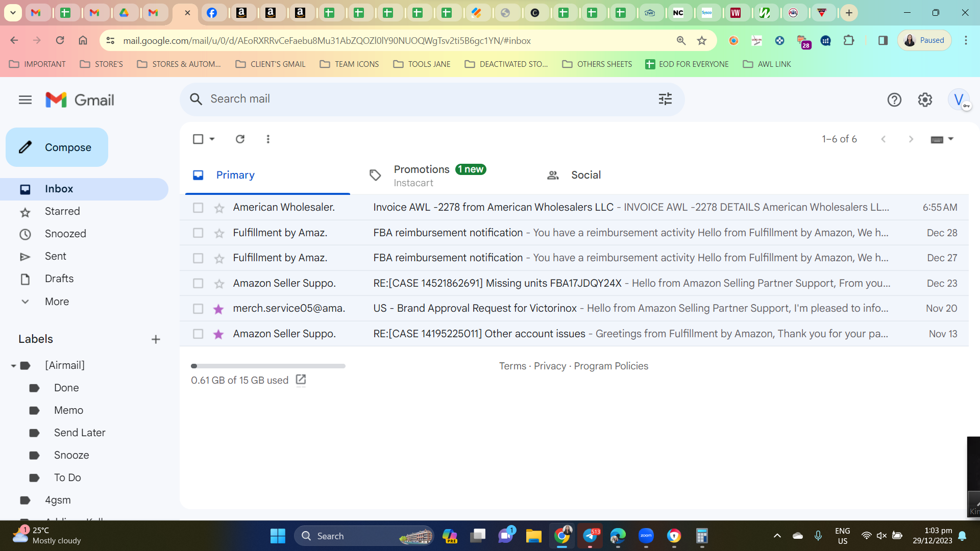Click the refresh inbox icon
Image resolution: width=980 pixels, height=551 pixels.
240,139
